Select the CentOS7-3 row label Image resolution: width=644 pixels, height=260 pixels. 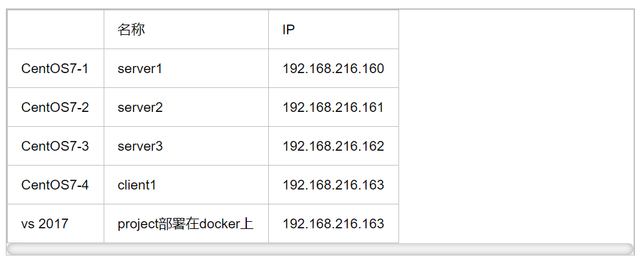coord(55,146)
